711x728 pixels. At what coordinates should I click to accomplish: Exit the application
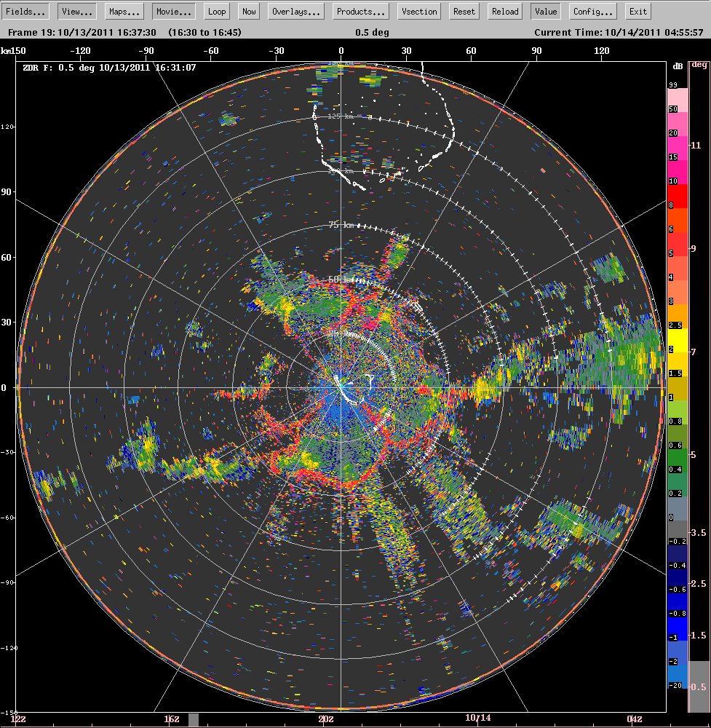638,12
